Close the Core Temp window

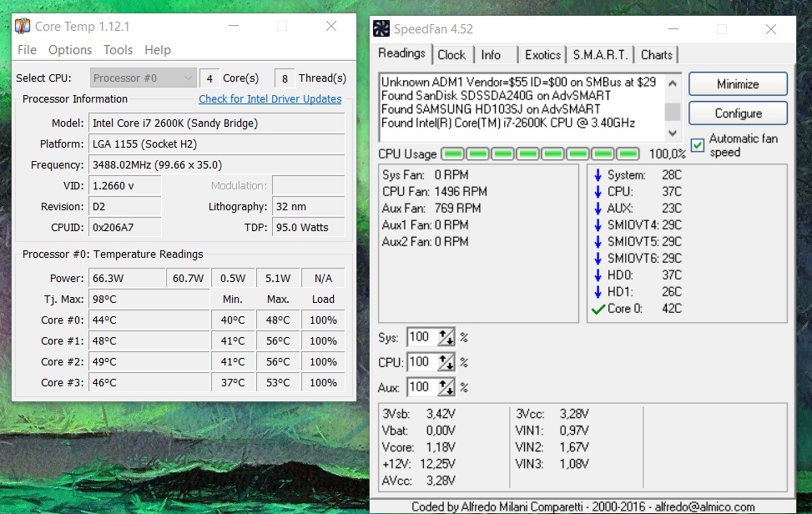point(331,26)
